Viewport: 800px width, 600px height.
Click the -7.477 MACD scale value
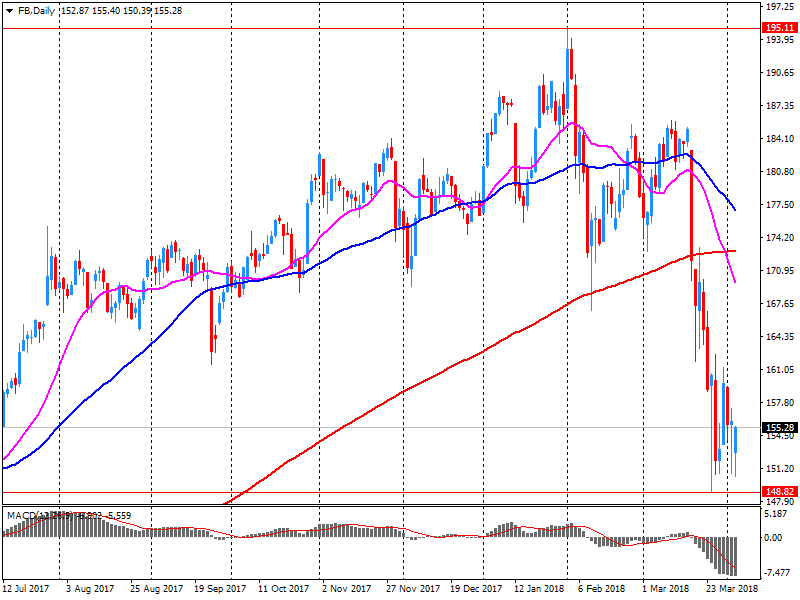(777, 572)
